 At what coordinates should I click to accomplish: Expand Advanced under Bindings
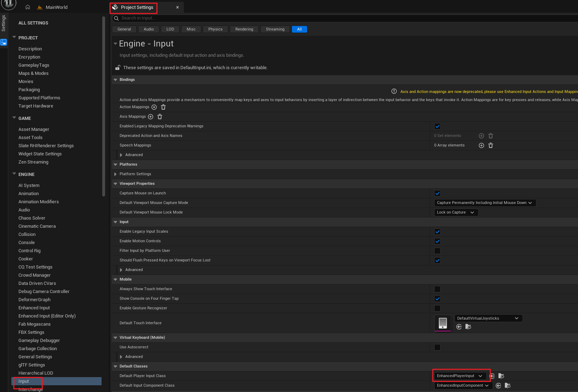coord(121,155)
